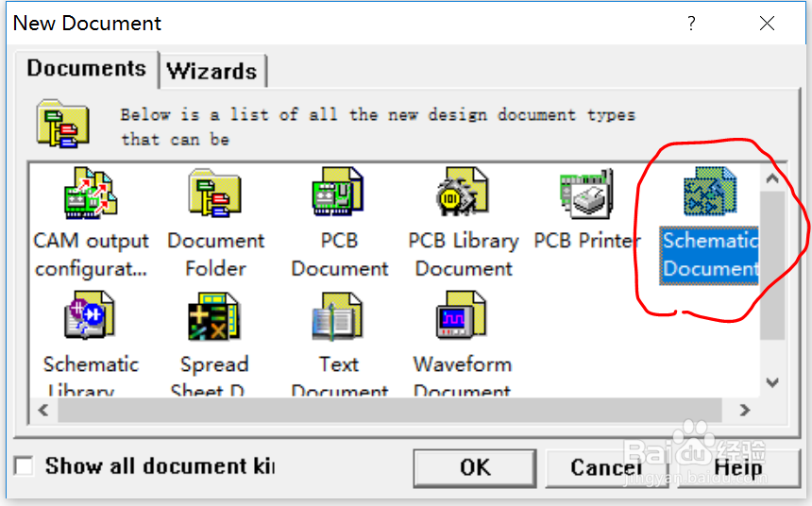The height and width of the screenshot is (506, 812).
Task: Click the 'Document Folder' label text
Action: [x=215, y=255]
